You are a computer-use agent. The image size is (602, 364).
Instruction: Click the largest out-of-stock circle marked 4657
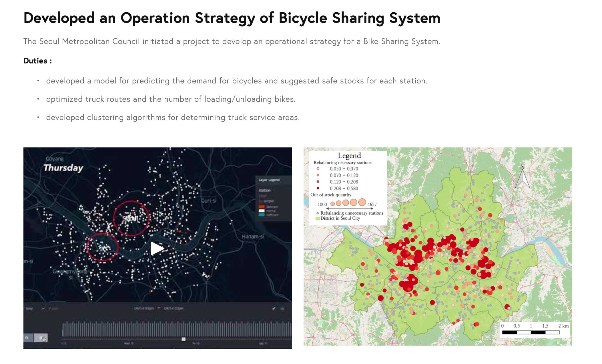(362, 202)
